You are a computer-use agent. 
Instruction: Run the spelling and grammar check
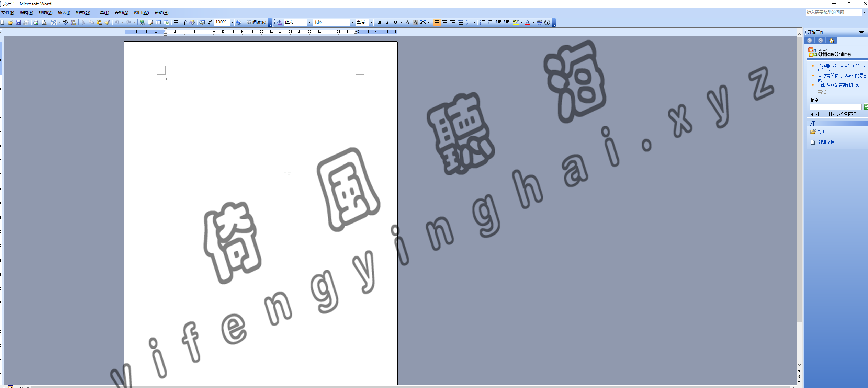(65, 22)
